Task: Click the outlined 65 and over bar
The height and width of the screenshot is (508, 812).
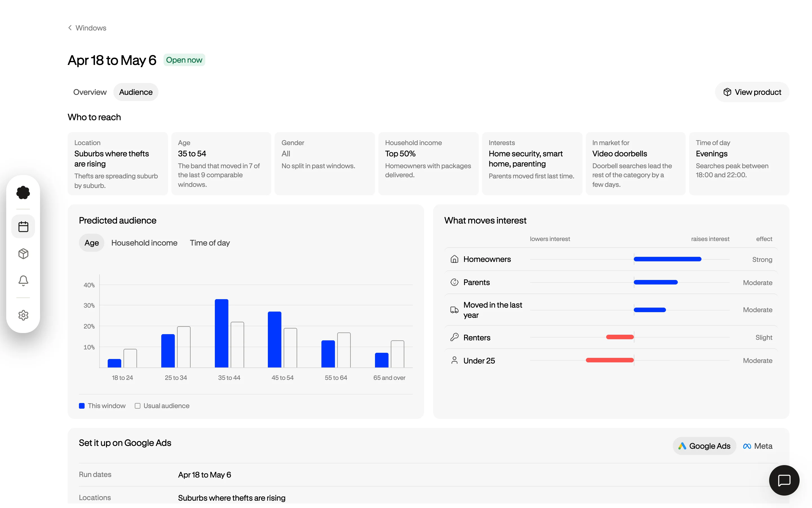Action: [x=397, y=354]
